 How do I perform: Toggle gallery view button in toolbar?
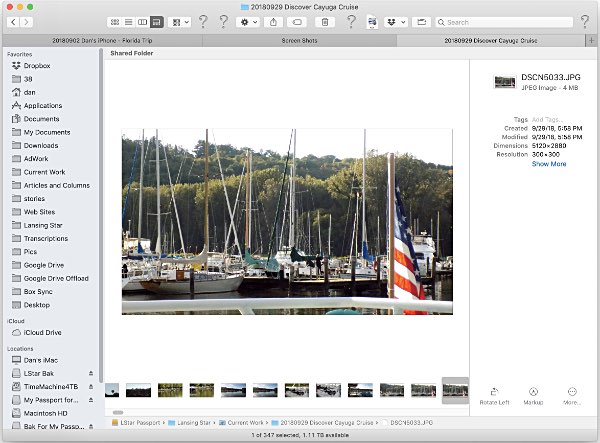(155, 21)
